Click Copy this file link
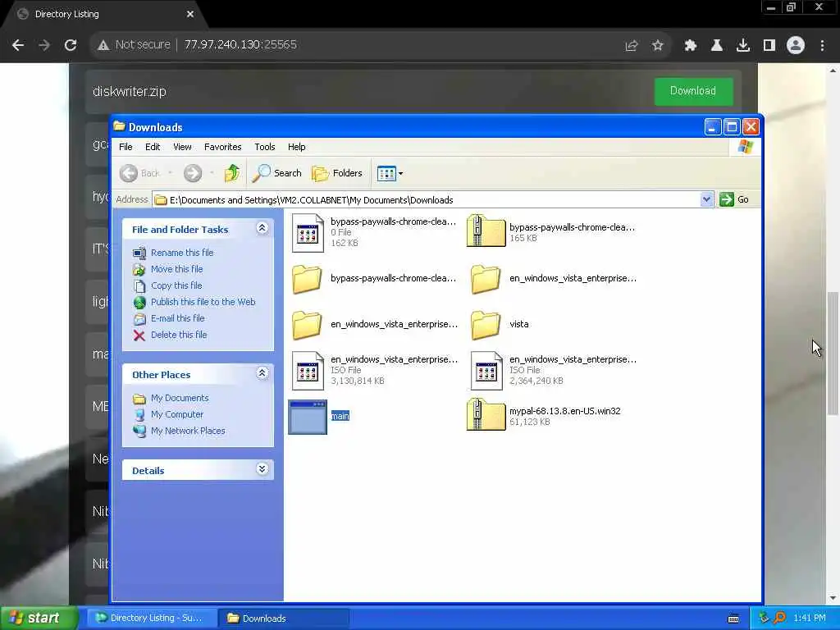The width and height of the screenshot is (840, 630). [x=176, y=285]
